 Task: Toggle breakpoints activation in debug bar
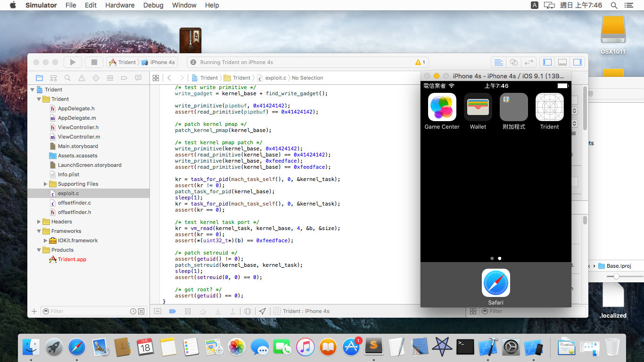[173, 311]
